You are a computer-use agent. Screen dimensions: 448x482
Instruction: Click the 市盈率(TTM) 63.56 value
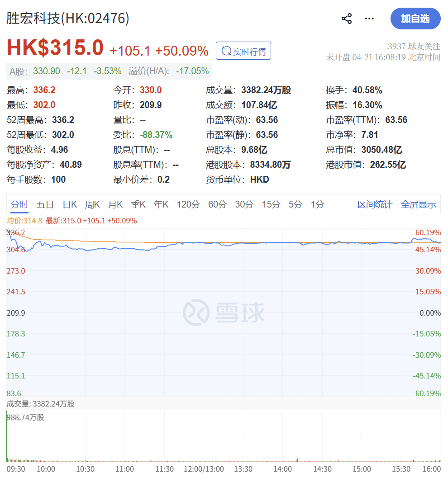(x=396, y=120)
